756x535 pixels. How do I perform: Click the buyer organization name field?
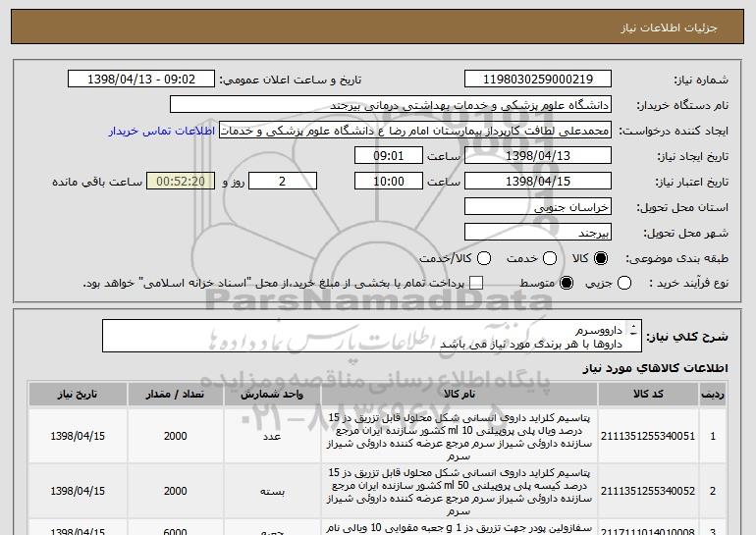pyautogui.click(x=391, y=105)
